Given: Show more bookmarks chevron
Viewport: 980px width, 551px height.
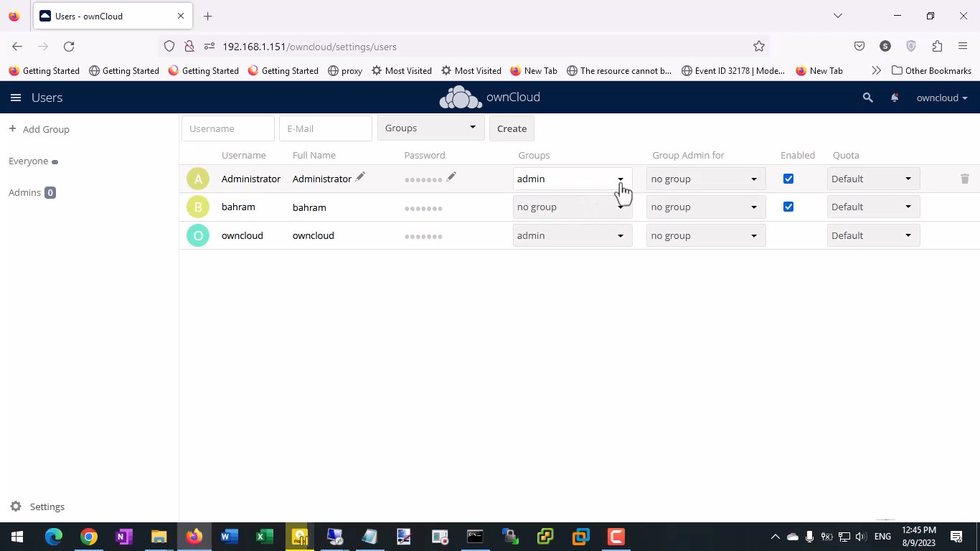Looking at the screenshot, I should coord(876,71).
